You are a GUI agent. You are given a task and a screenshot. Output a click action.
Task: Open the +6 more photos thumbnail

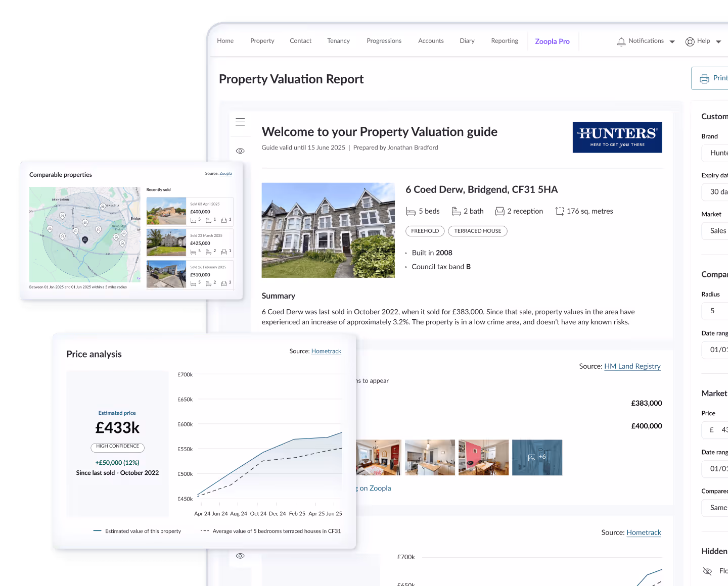(537, 458)
